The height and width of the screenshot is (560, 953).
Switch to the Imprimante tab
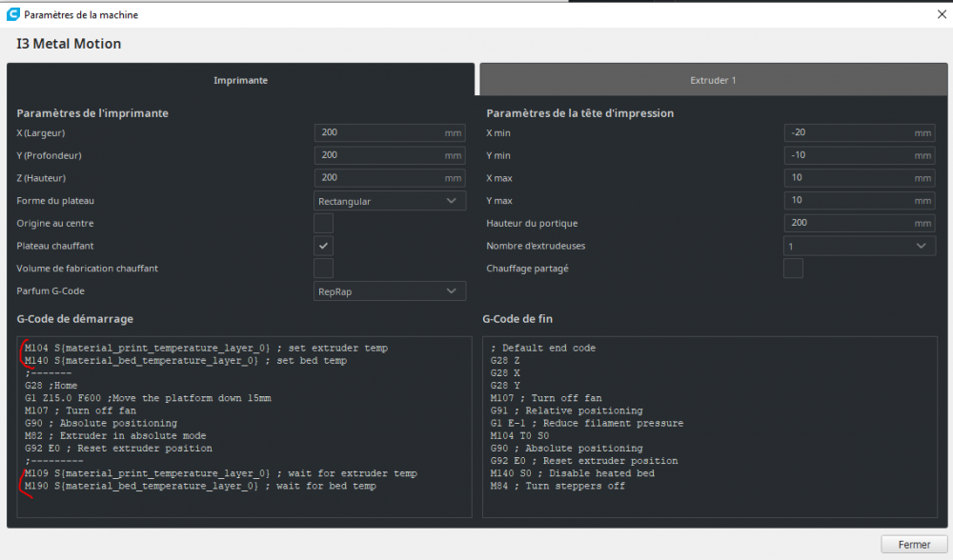click(x=241, y=80)
